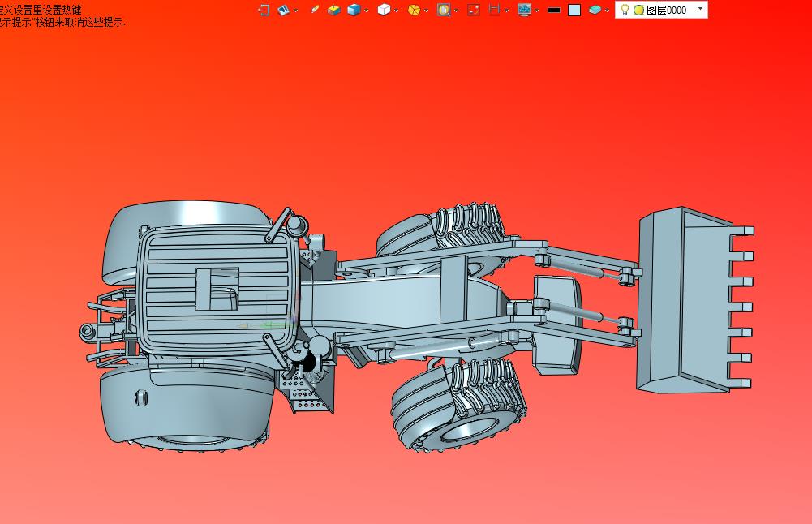Click the red H-shaped section icon
812x524 pixels.
pyautogui.click(x=493, y=10)
